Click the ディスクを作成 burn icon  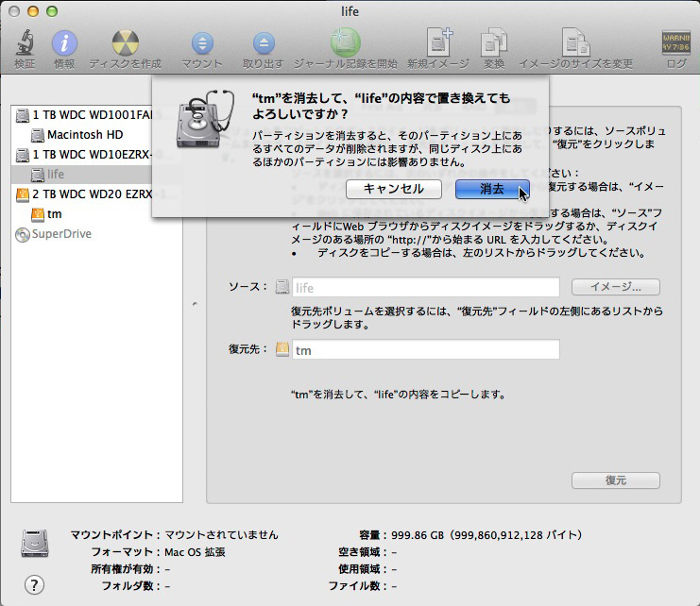[125, 43]
